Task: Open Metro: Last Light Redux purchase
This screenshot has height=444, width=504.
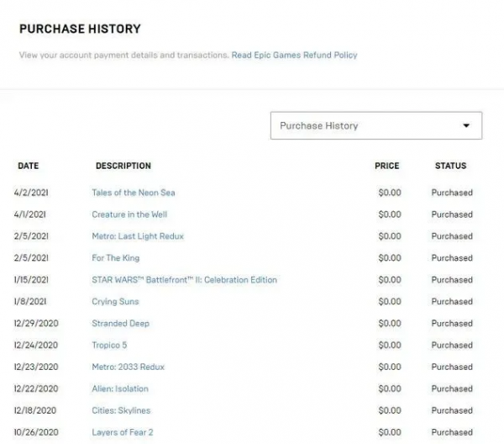Action: tap(138, 236)
